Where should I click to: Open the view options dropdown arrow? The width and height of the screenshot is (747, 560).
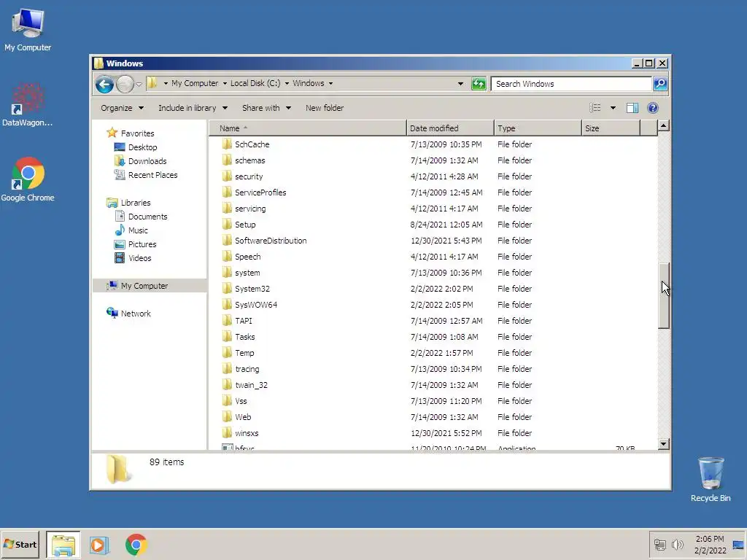613,108
